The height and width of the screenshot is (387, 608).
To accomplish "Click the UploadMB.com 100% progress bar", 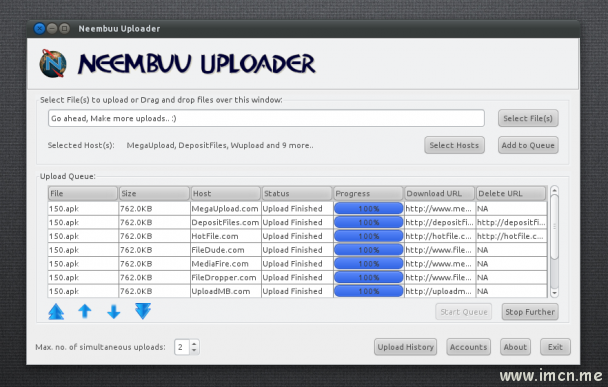I will pyautogui.click(x=368, y=291).
